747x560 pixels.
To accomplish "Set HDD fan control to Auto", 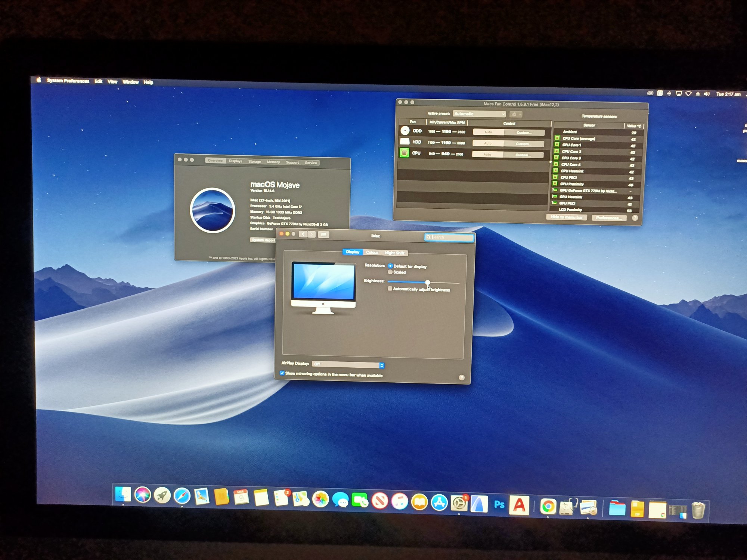I will point(487,143).
